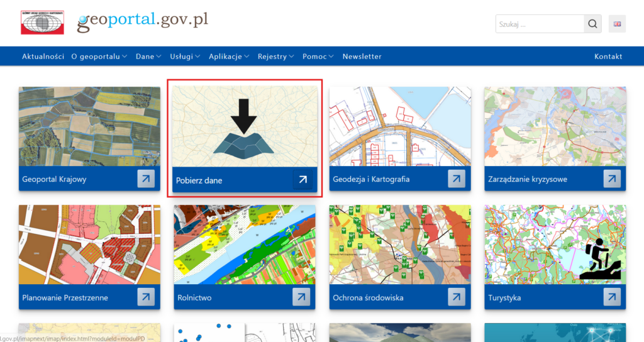Screen dimensions: 644x342
Task: Open the Planowanie Przestrzenne map thumbnail
Action: pos(89,245)
